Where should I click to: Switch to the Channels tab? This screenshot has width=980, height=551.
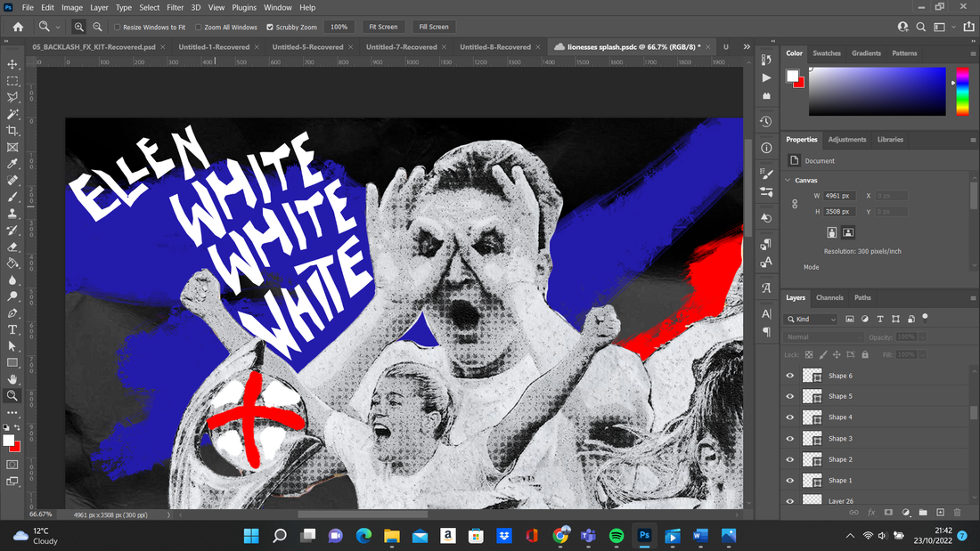[x=829, y=298]
